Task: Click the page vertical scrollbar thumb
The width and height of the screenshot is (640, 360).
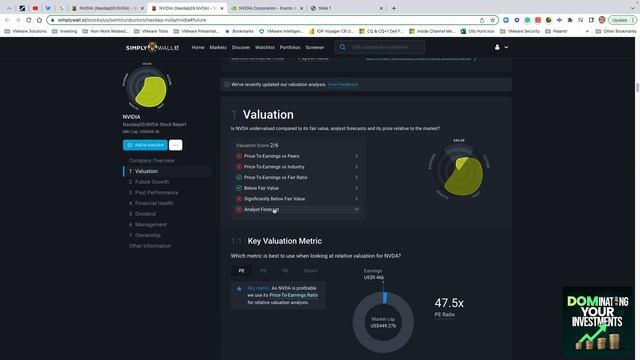Action: pyautogui.click(x=637, y=87)
